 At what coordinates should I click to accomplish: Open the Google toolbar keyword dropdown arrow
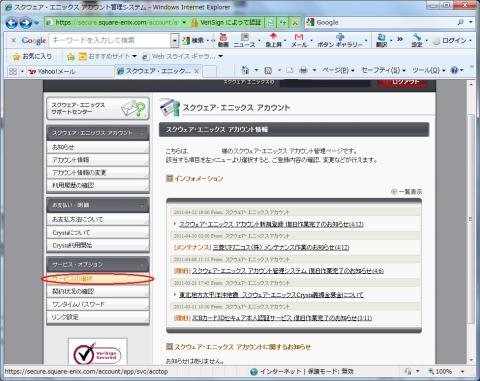(x=175, y=41)
